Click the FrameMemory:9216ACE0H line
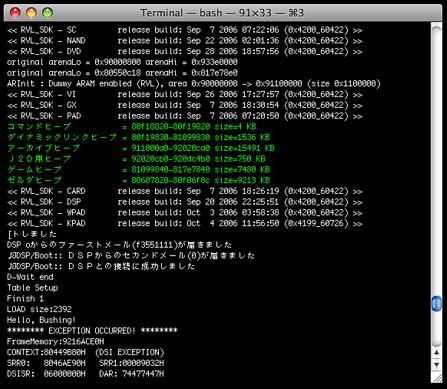Image resolution: width=447 pixels, height=389 pixels. pos(55,341)
